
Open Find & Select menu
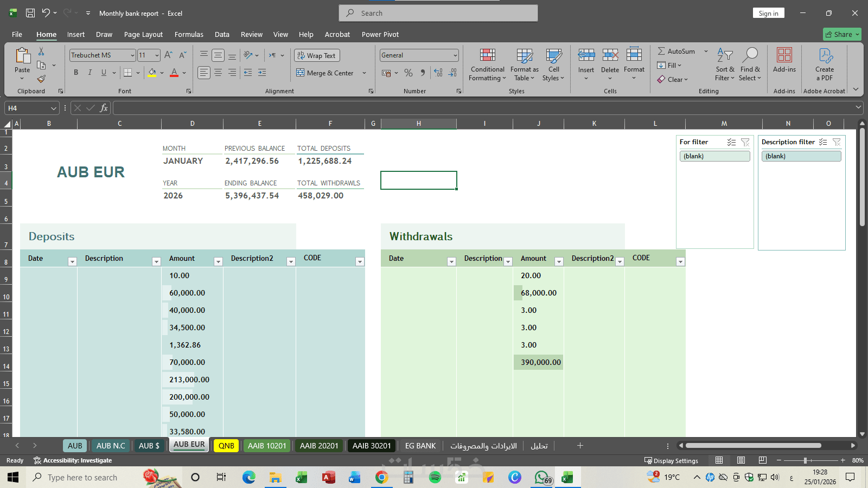750,65
